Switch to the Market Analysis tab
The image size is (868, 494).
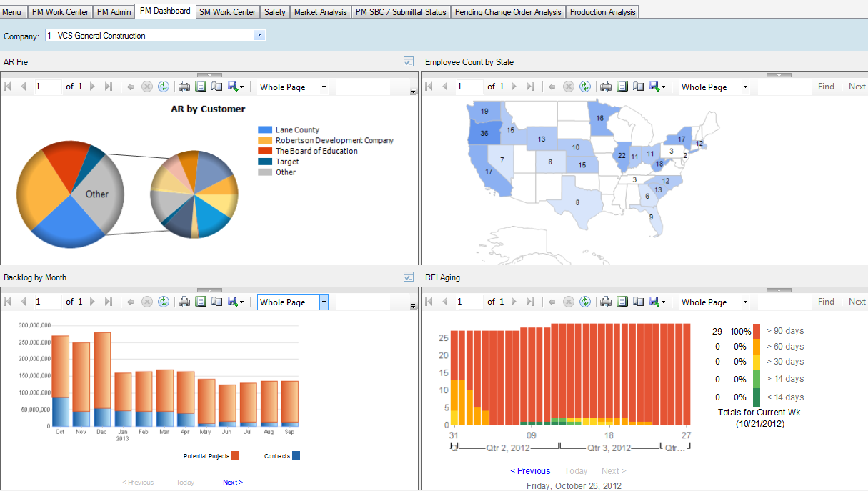pyautogui.click(x=320, y=12)
